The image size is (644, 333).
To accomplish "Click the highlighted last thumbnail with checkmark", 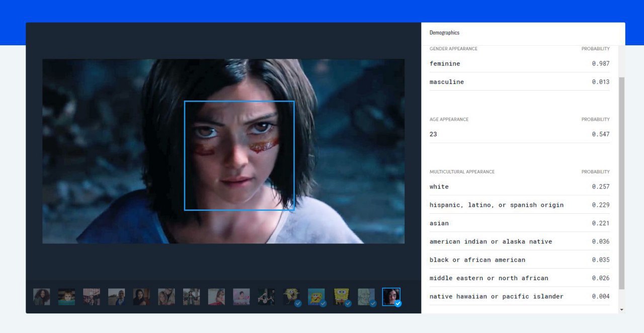I will coord(391,297).
